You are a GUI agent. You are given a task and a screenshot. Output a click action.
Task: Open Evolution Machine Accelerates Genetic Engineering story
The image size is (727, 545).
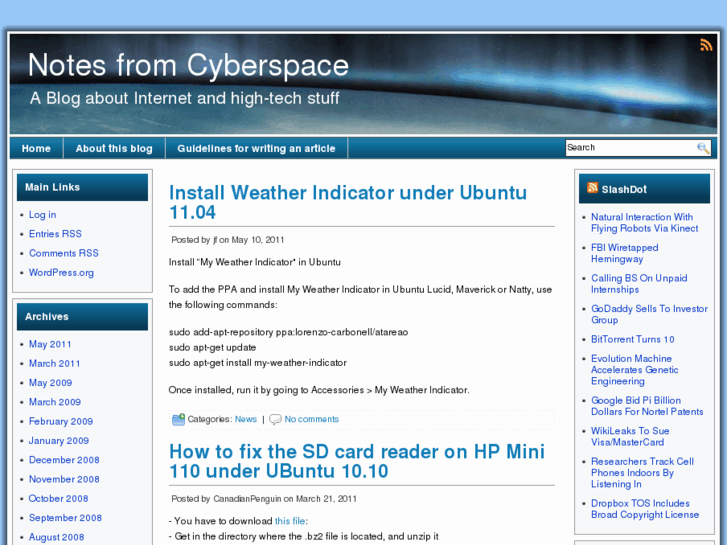[634, 370]
